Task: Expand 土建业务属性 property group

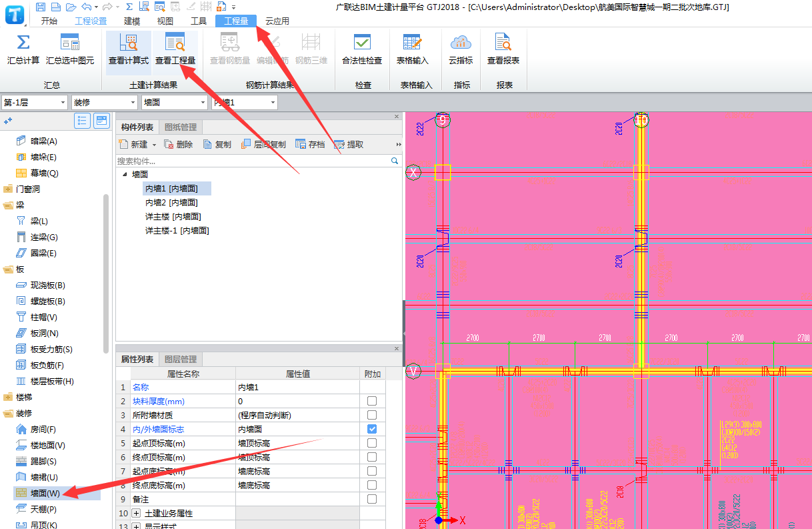Action: [137, 513]
